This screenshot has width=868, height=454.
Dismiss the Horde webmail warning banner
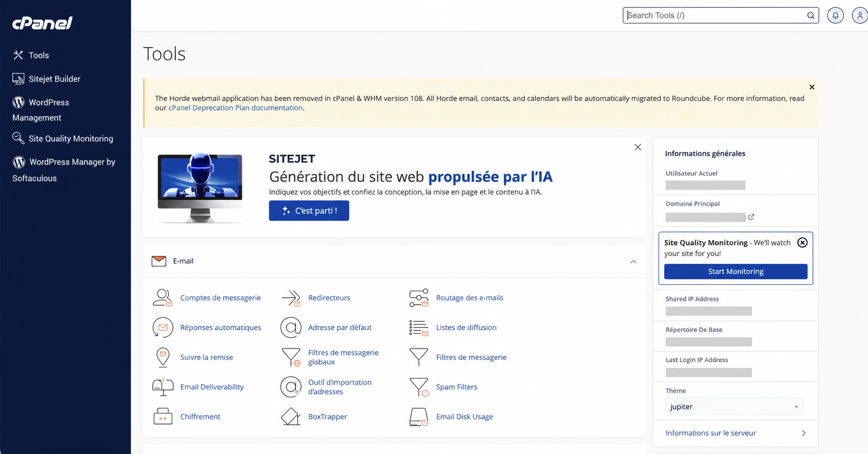coord(812,87)
